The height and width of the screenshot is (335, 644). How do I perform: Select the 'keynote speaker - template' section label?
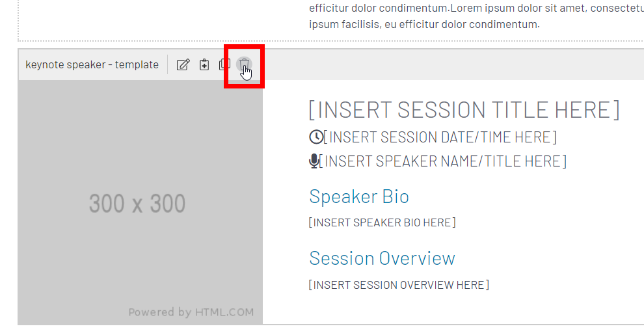click(92, 65)
